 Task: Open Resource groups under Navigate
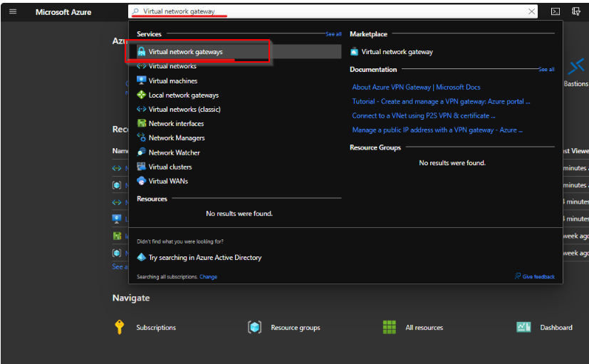click(x=296, y=328)
